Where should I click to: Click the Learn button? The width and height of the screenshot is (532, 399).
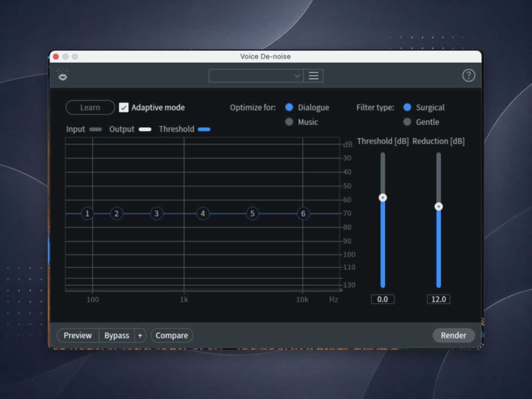click(x=90, y=108)
